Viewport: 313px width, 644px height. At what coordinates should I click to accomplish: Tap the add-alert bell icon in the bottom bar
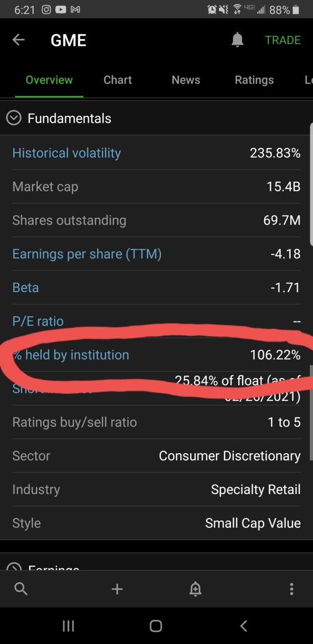pos(195,589)
